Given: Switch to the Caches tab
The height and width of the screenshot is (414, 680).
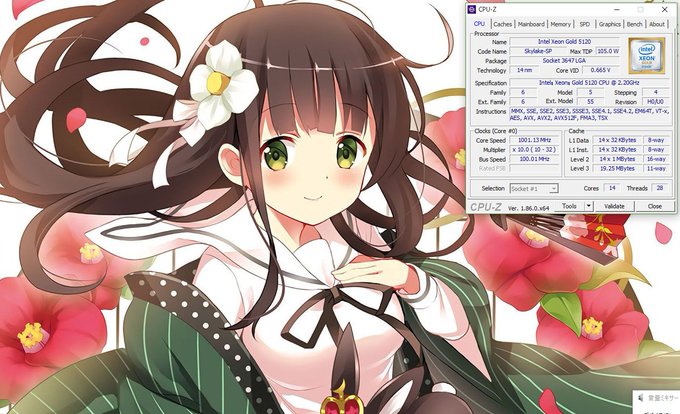Looking at the screenshot, I should click(x=502, y=24).
